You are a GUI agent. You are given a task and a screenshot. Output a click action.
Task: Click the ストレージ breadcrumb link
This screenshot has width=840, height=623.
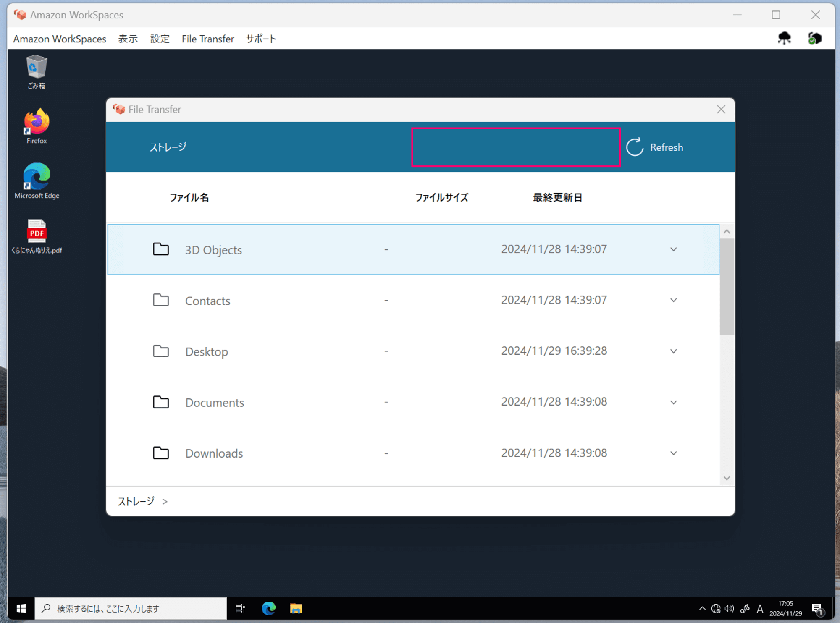tap(136, 501)
